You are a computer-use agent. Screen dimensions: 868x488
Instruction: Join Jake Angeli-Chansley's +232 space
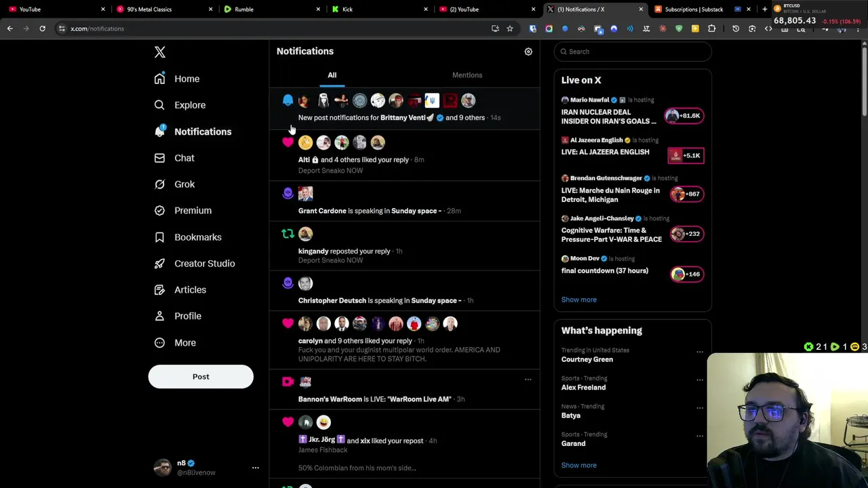pos(686,234)
